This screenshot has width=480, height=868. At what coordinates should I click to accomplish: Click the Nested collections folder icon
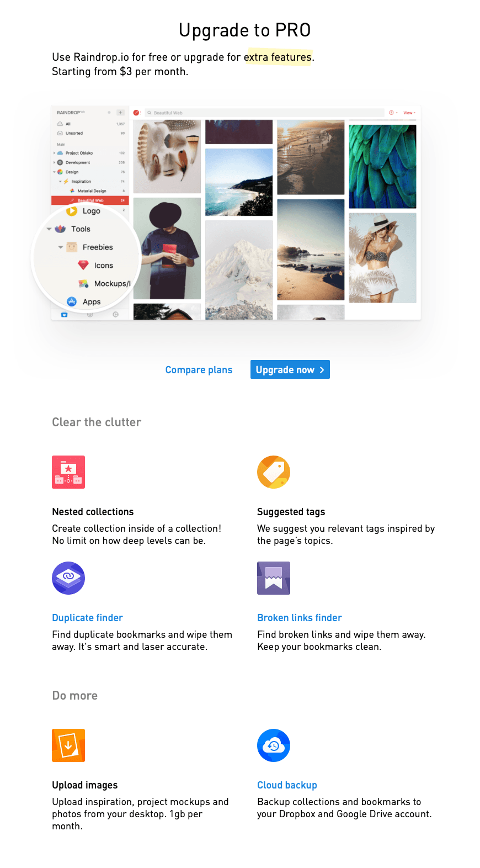pos(68,472)
